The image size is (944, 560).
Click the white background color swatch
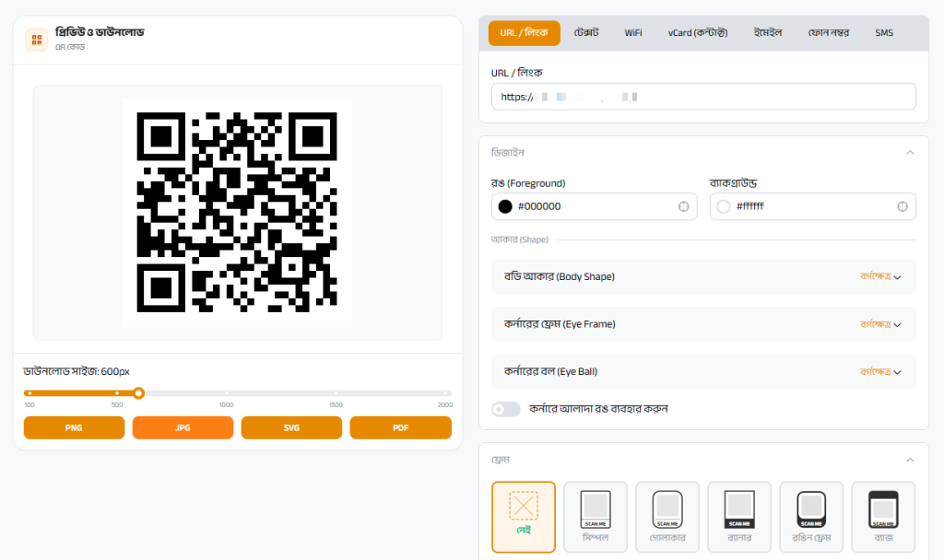(x=724, y=206)
